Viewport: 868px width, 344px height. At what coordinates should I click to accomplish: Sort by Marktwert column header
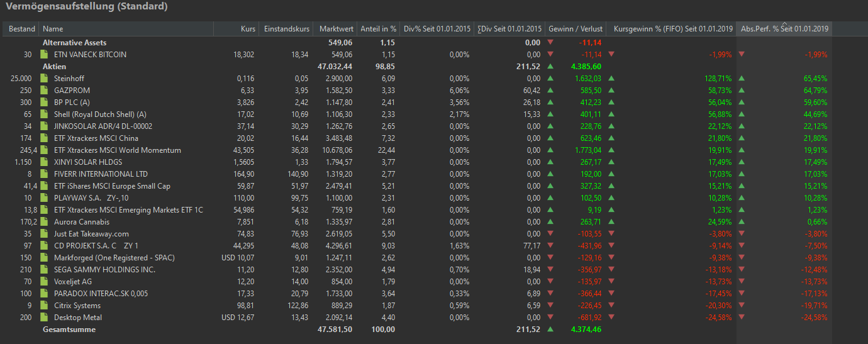pyautogui.click(x=335, y=29)
